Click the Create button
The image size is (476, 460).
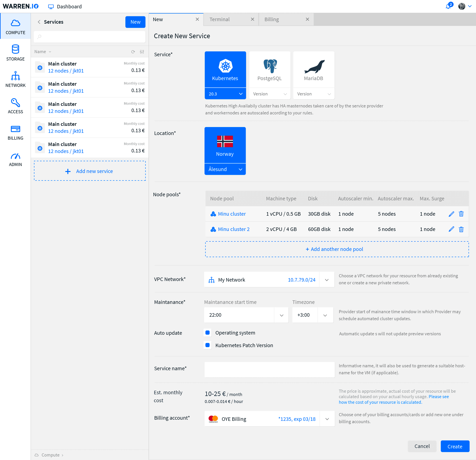click(x=455, y=446)
